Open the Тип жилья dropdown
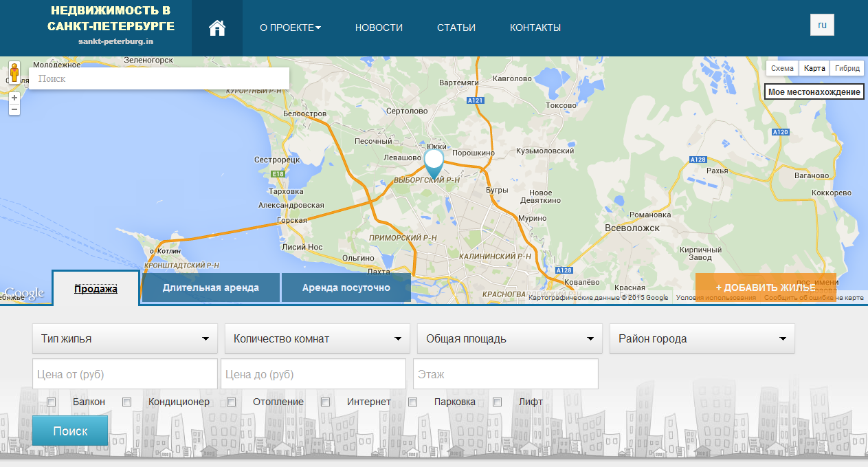The image size is (868, 467). click(x=125, y=338)
